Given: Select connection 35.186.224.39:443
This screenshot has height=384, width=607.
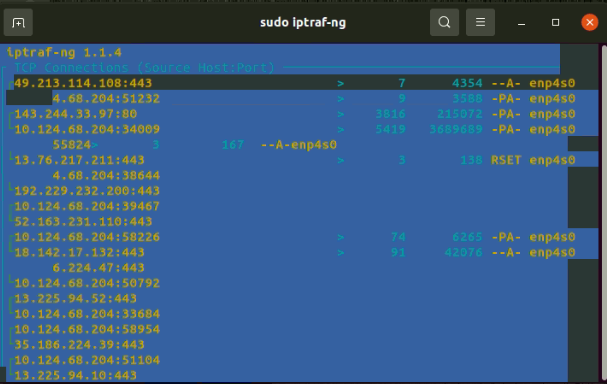Looking at the screenshot, I should [x=79, y=345].
